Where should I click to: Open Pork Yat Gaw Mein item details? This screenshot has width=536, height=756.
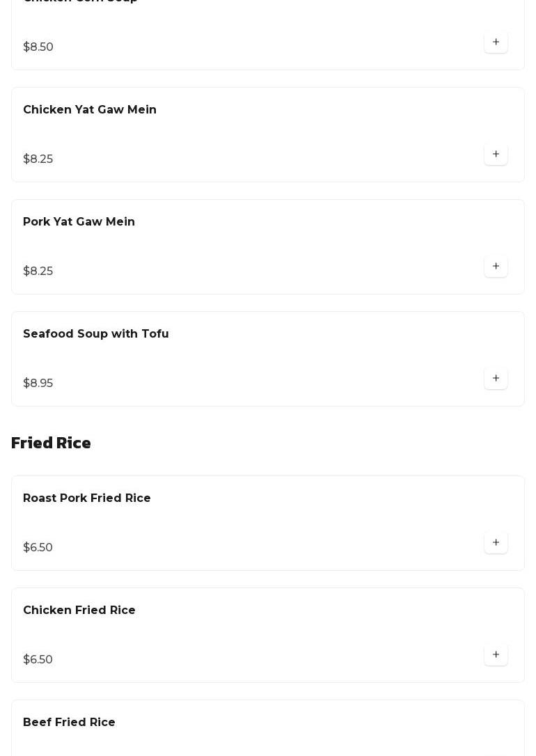79,222
